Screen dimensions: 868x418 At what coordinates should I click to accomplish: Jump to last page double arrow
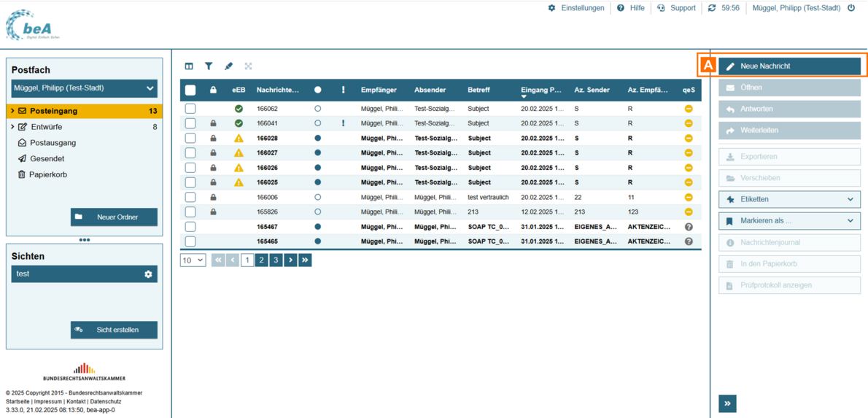click(305, 260)
